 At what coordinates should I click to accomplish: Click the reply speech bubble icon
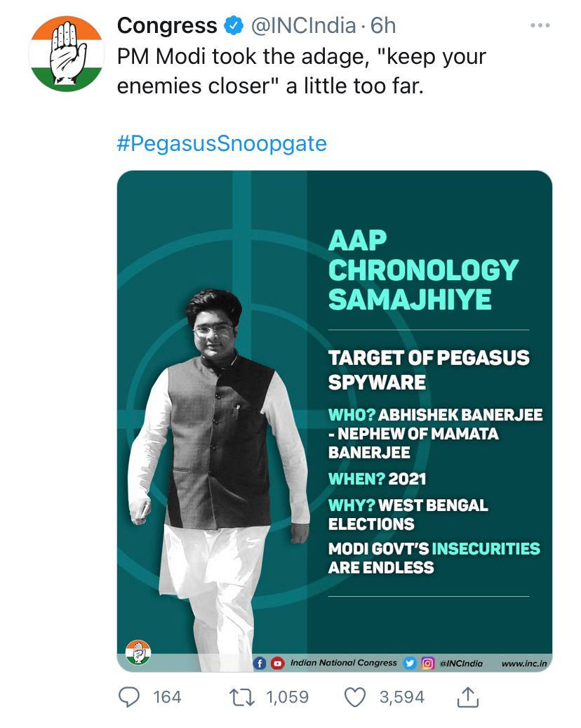pyautogui.click(x=129, y=697)
